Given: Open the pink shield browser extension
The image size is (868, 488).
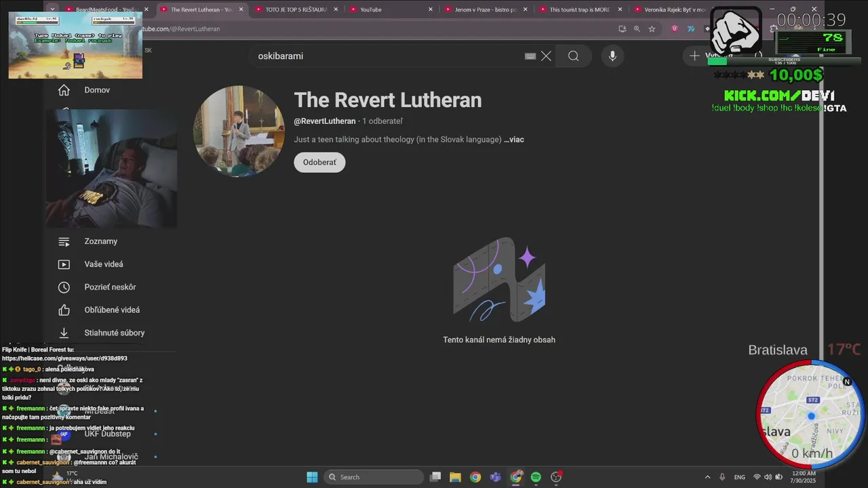Looking at the screenshot, I should pyautogui.click(x=674, y=29).
